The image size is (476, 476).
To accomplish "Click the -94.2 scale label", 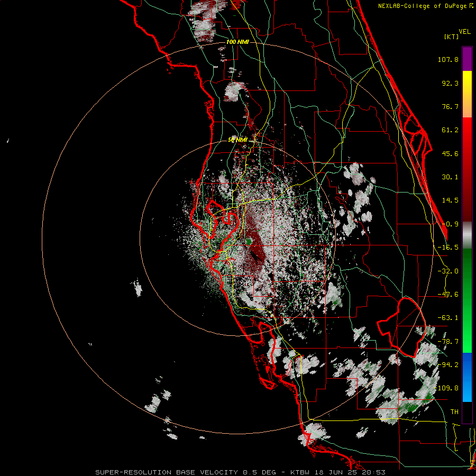I will click(448, 364).
